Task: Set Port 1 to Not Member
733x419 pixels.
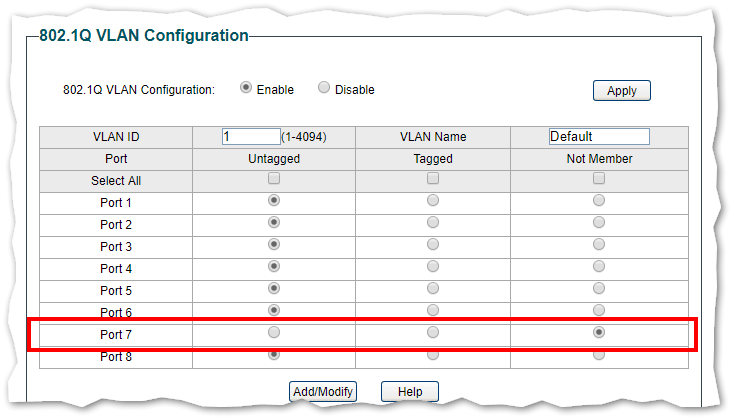Action: (599, 201)
